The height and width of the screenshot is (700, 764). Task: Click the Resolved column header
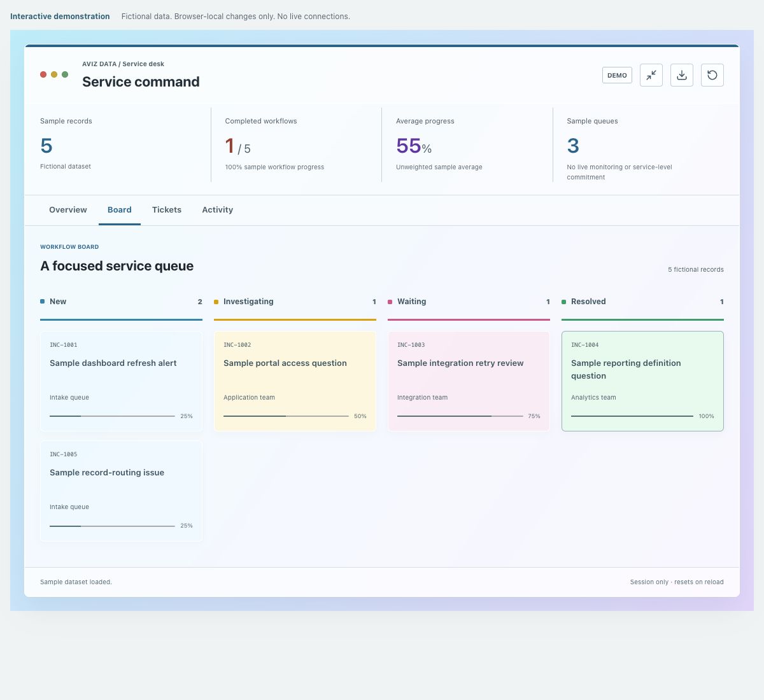(x=642, y=302)
